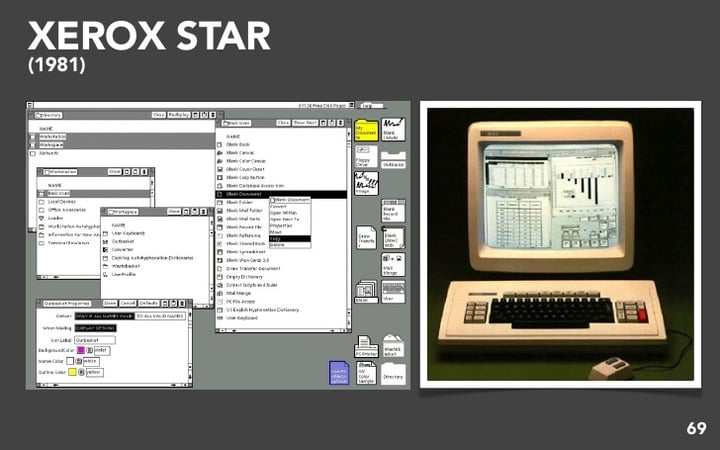This screenshot has height=450, width=720.
Task: Select the Outbasket tray desktop icon
Action: click(394, 160)
